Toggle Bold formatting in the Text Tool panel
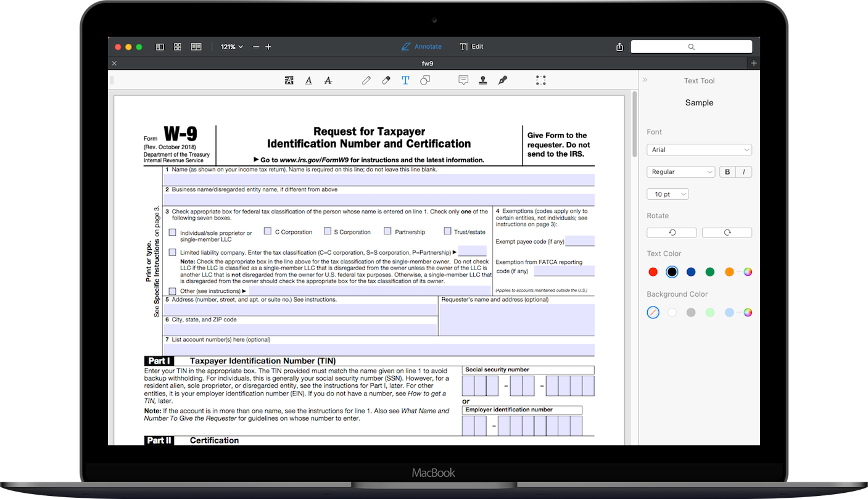This screenshot has width=868, height=499. pos(727,171)
